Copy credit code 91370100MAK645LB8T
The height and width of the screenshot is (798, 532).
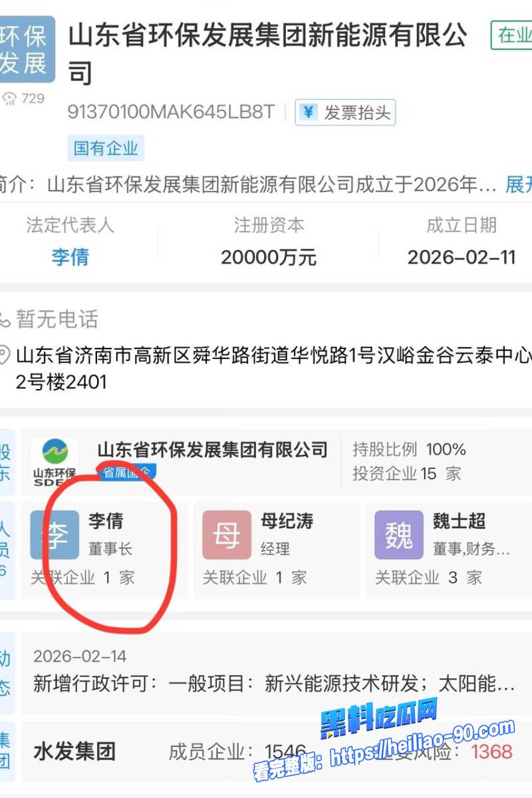click(x=171, y=112)
